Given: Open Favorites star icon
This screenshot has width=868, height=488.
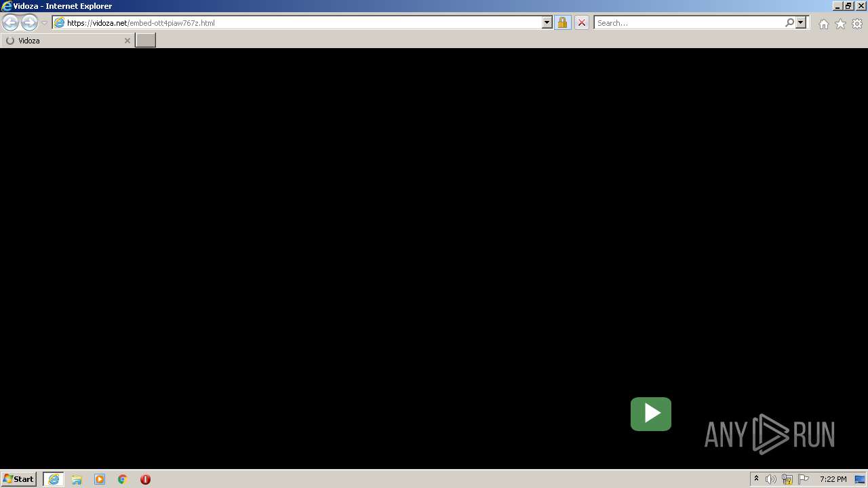Looking at the screenshot, I should (x=840, y=24).
